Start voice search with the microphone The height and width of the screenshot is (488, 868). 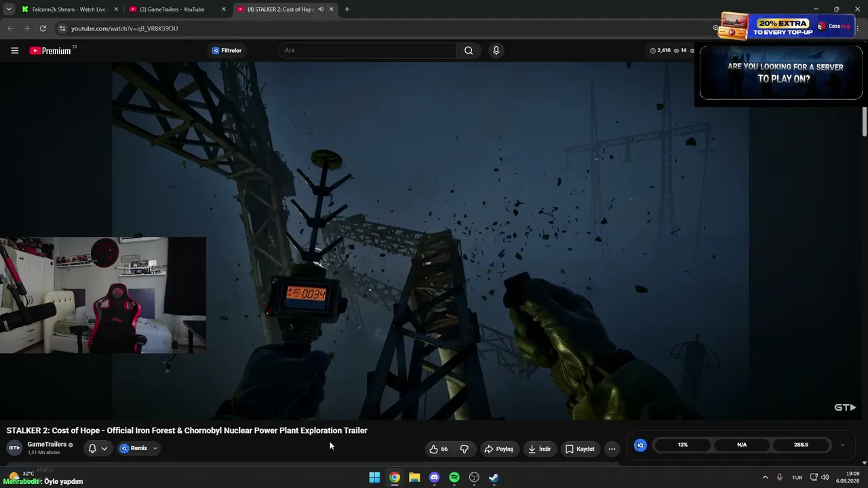[496, 50]
